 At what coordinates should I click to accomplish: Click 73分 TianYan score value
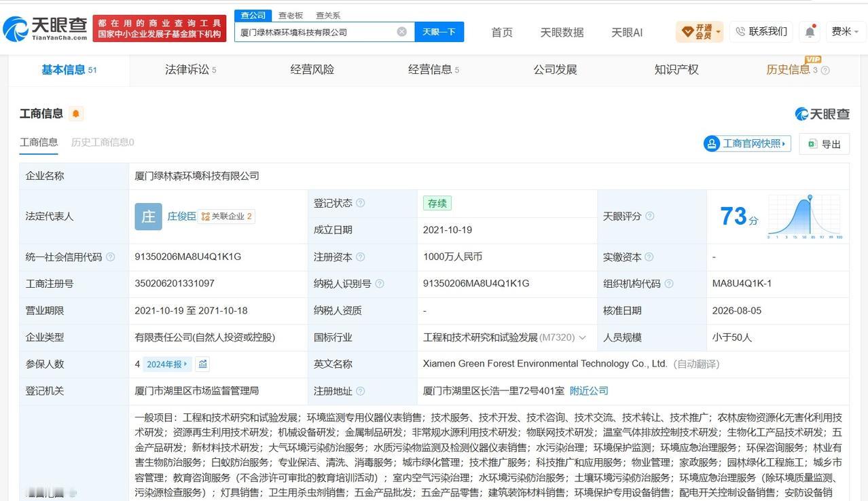(739, 217)
